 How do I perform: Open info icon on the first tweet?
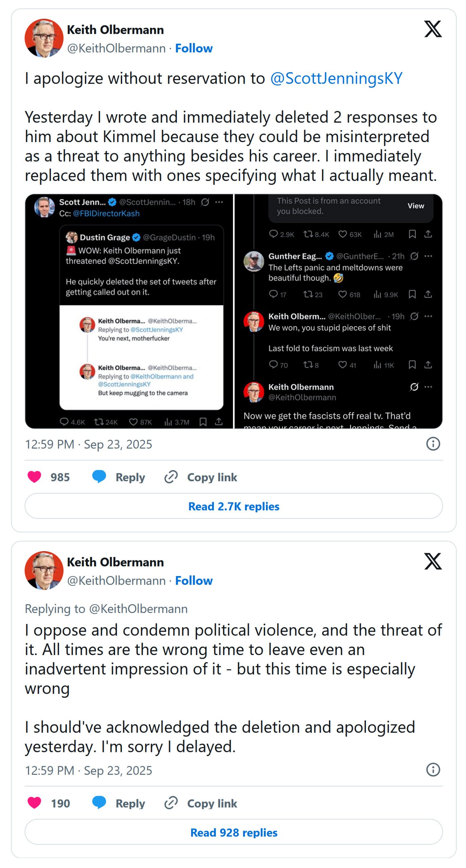(432, 443)
